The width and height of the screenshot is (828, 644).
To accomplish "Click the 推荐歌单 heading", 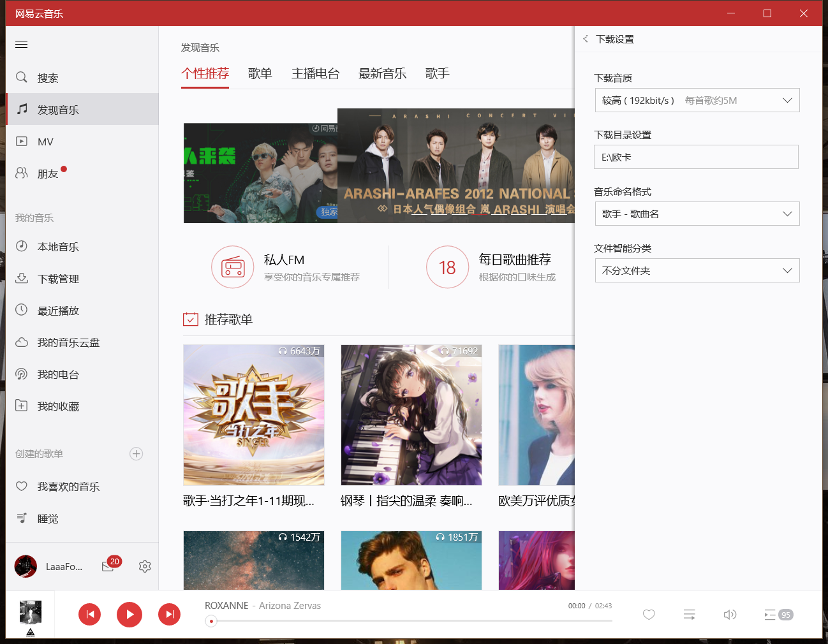I will coord(228,319).
